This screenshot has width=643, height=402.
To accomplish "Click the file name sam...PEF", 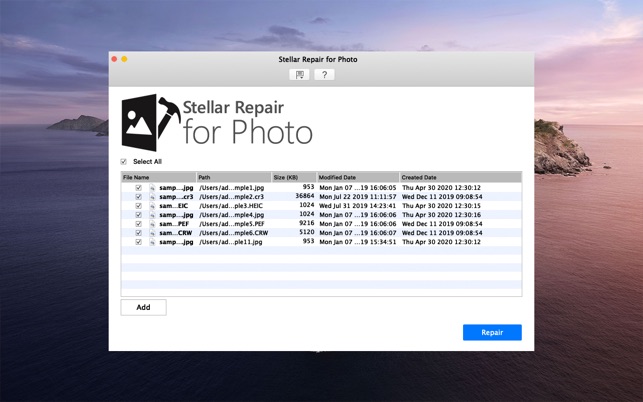I will point(174,224).
